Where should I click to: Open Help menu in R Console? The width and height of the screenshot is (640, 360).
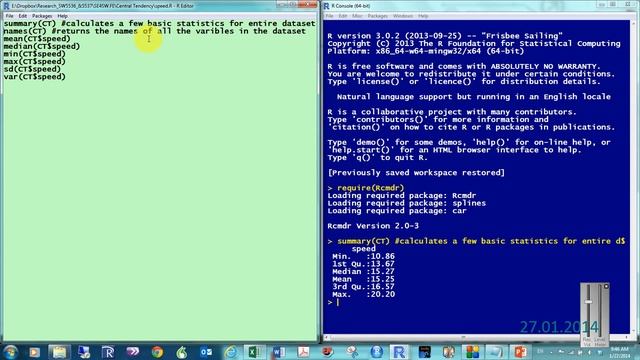(423, 16)
